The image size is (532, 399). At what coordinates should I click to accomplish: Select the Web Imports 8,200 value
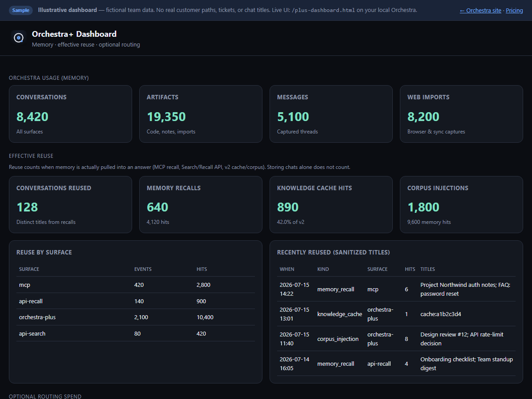pos(423,117)
